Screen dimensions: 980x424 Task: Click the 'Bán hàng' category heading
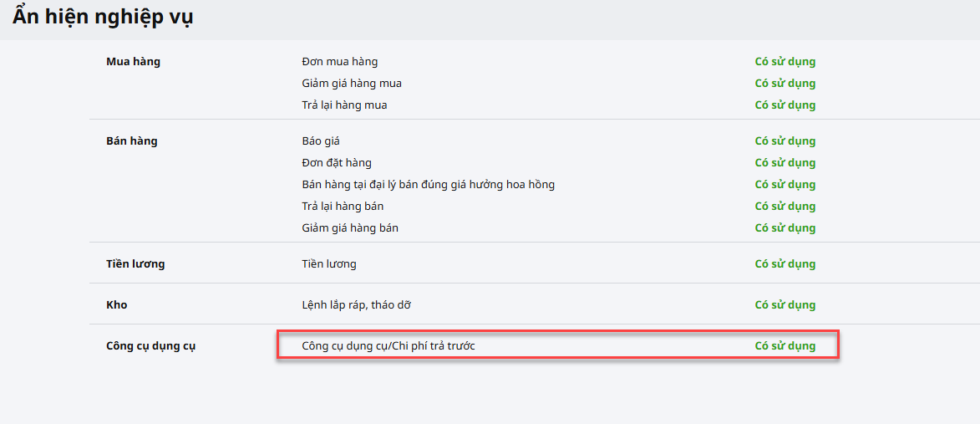(132, 141)
